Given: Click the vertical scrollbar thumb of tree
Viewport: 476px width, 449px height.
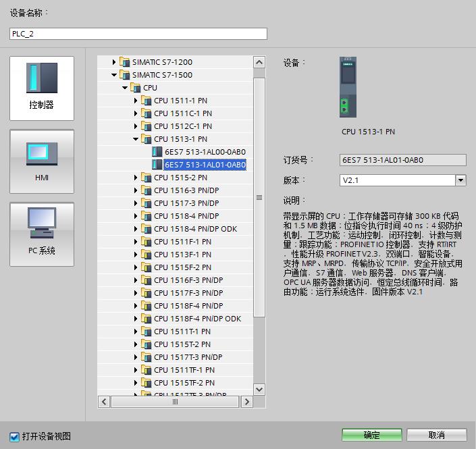Looking at the screenshot, I should (x=259, y=198).
